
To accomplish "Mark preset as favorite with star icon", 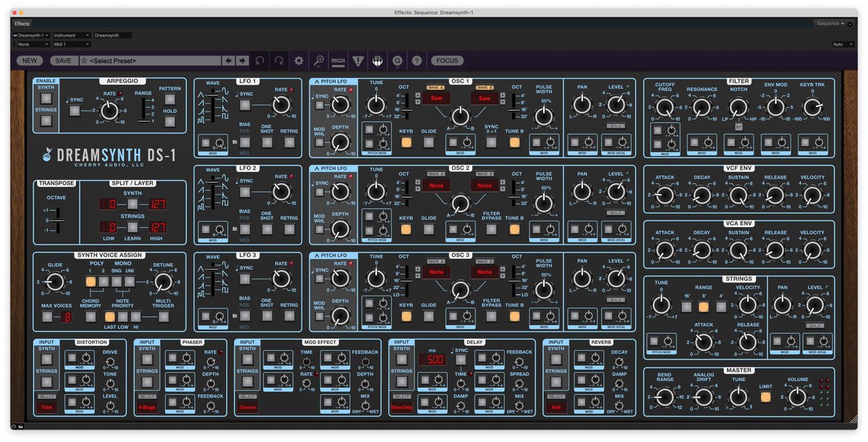I will pos(85,61).
